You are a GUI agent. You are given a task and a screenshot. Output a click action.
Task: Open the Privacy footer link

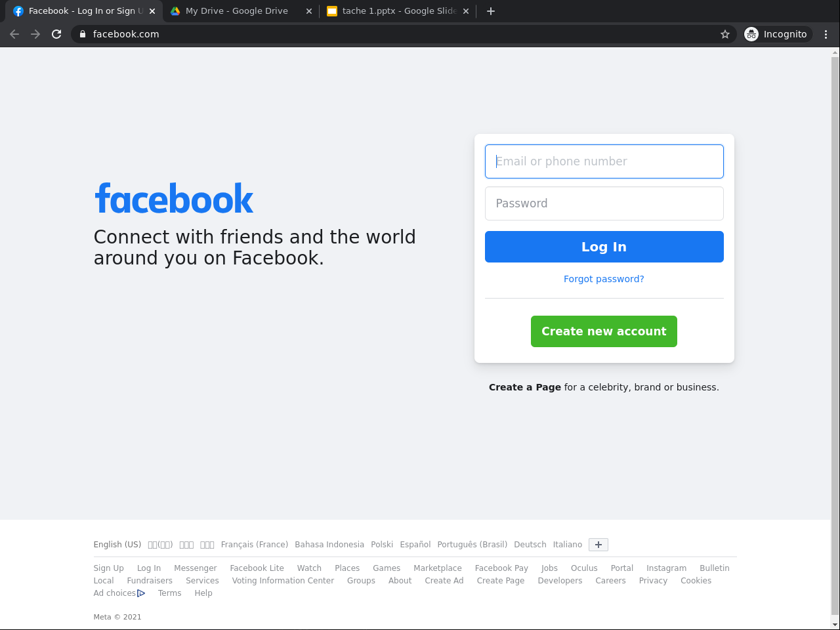(x=653, y=581)
